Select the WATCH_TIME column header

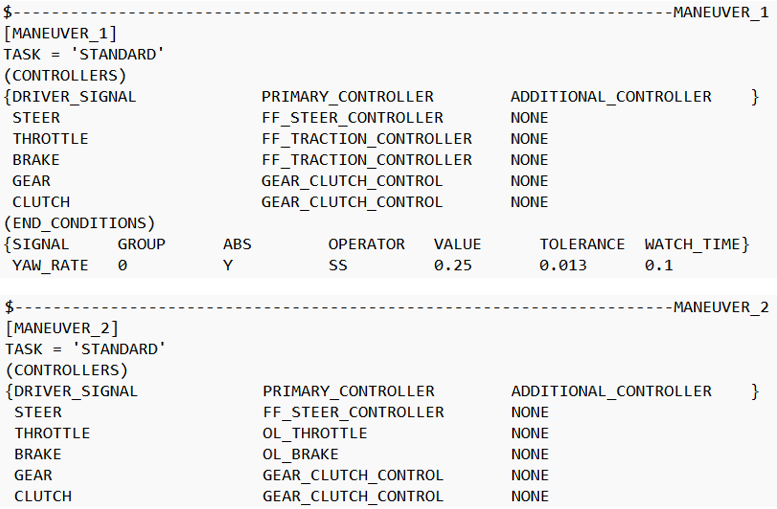692,244
